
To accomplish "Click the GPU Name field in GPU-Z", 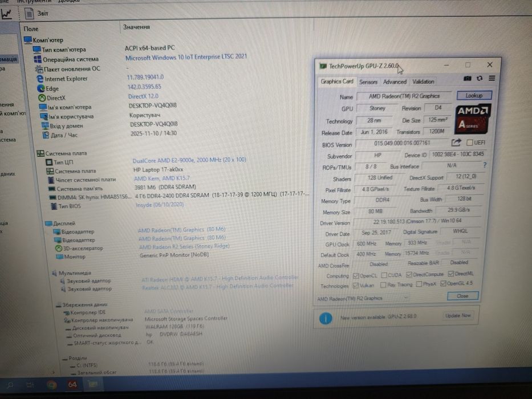I will (x=404, y=96).
